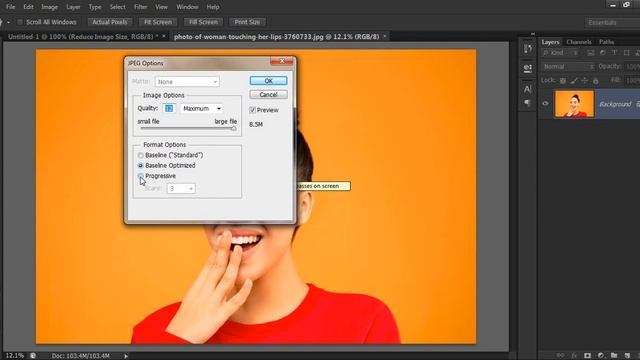This screenshot has height=360, width=640.
Task: Filter layers by pixel layers icon
Action: click(591, 53)
